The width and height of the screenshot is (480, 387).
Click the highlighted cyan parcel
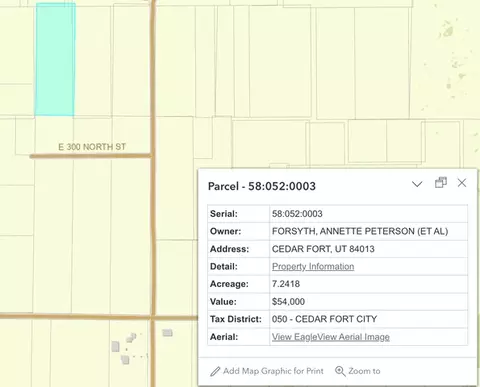[55, 59]
